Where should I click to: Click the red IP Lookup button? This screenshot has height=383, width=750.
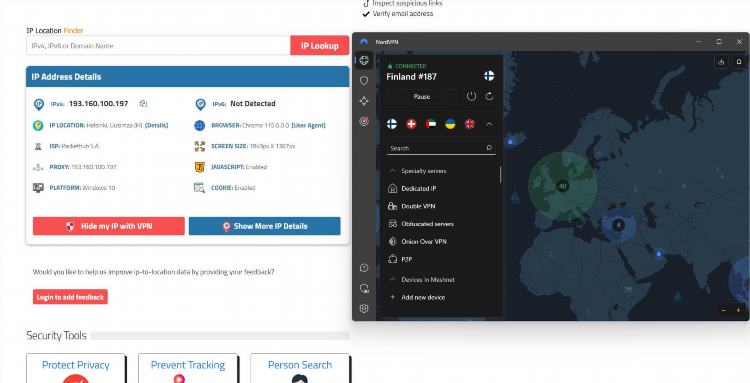(x=320, y=46)
